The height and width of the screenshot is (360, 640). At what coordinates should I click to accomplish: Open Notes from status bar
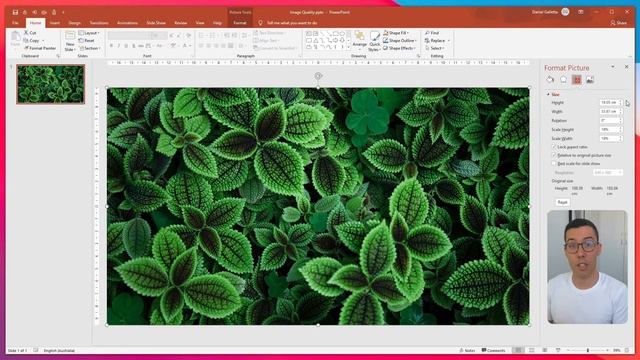[467, 350]
